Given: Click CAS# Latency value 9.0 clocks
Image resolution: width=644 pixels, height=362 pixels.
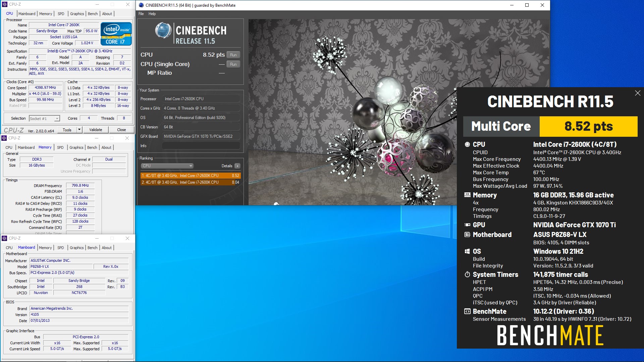Looking at the screenshot, I should (80, 197).
